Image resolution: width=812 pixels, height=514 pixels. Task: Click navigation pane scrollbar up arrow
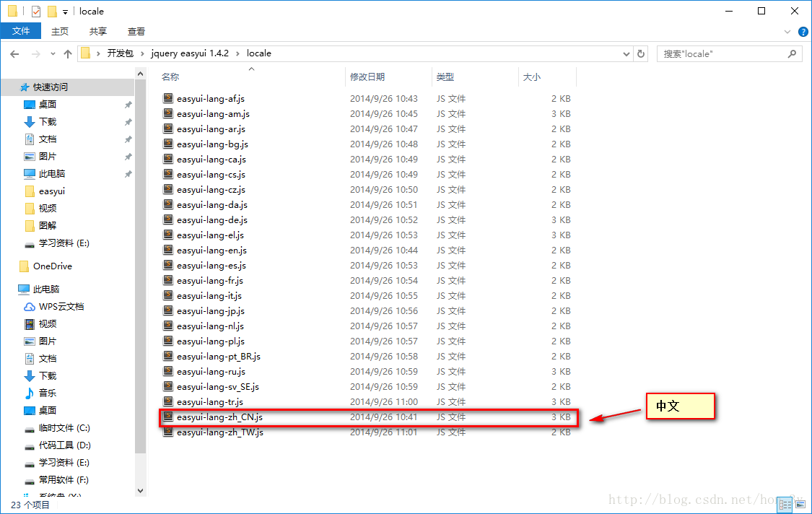tap(140, 74)
